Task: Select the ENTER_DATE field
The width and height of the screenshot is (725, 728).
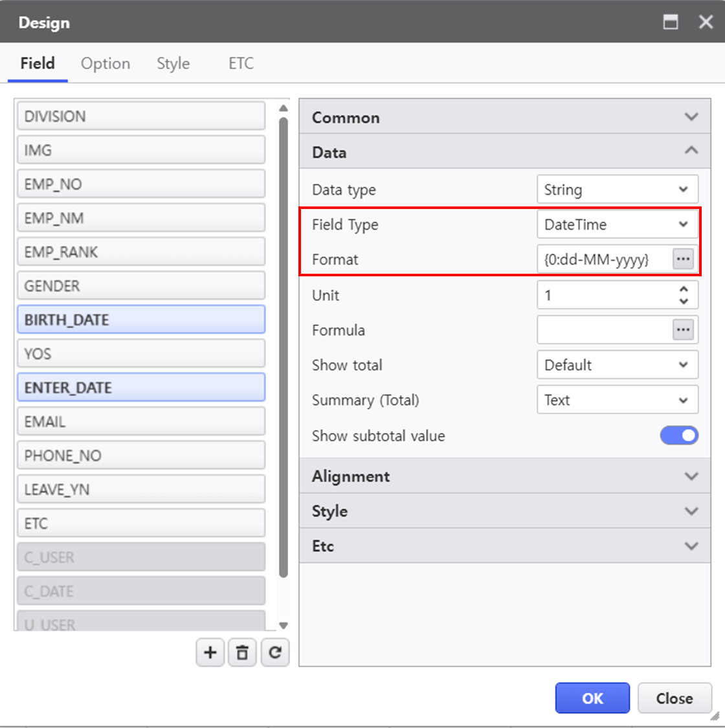Action: coord(141,387)
